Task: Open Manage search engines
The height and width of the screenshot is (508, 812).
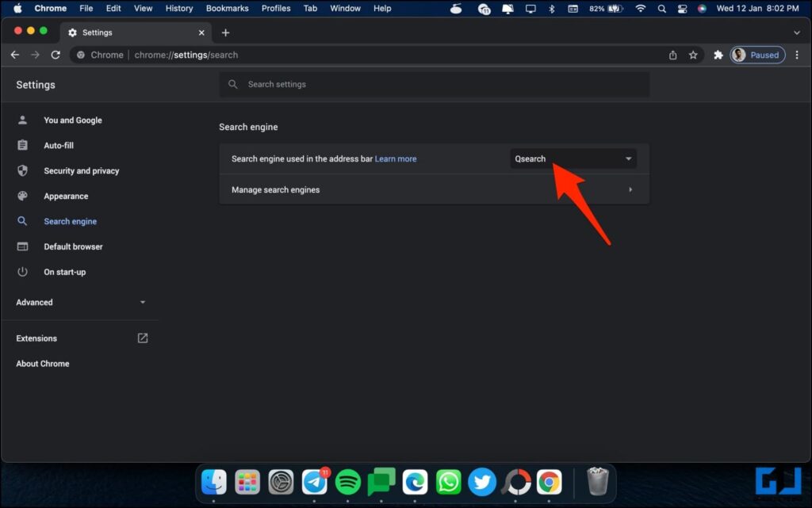Action: 434,190
